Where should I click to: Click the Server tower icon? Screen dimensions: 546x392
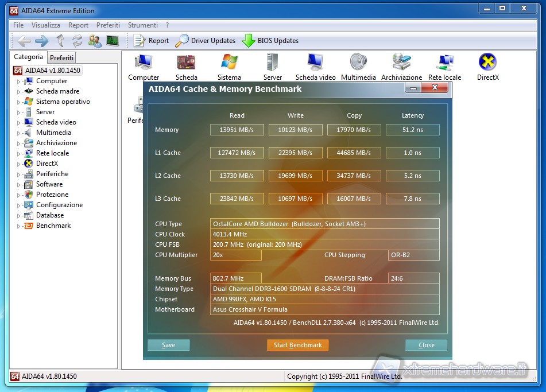(x=273, y=63)
